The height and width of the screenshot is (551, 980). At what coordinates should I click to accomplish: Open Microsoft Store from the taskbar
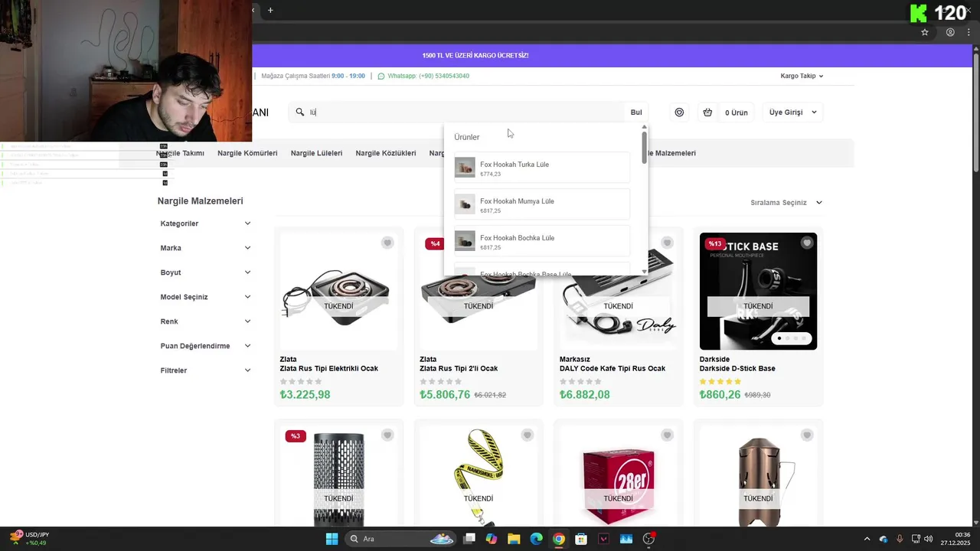pos(581,539)
